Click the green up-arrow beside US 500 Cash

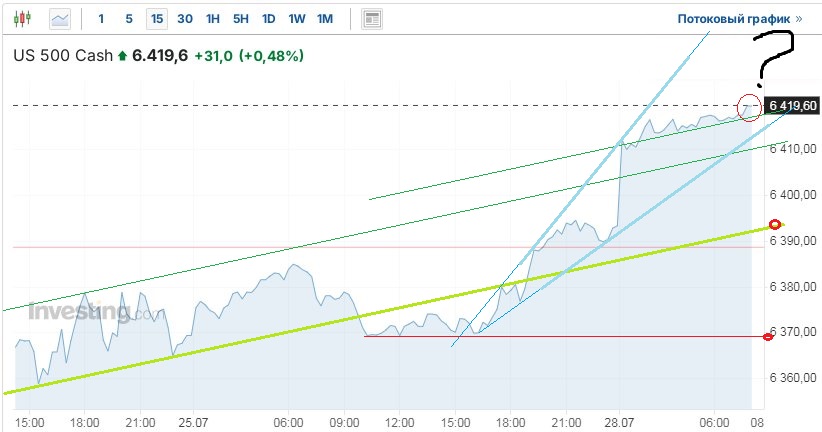point(122,56)
